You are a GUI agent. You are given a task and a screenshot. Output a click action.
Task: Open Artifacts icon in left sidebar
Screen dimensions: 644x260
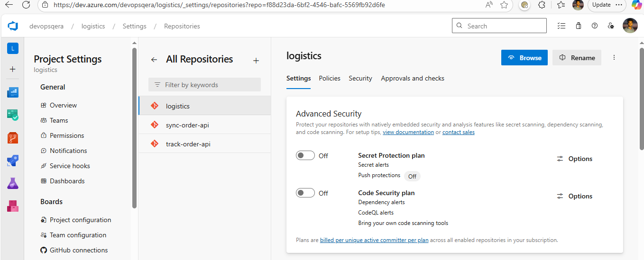(x=13, y=206)
